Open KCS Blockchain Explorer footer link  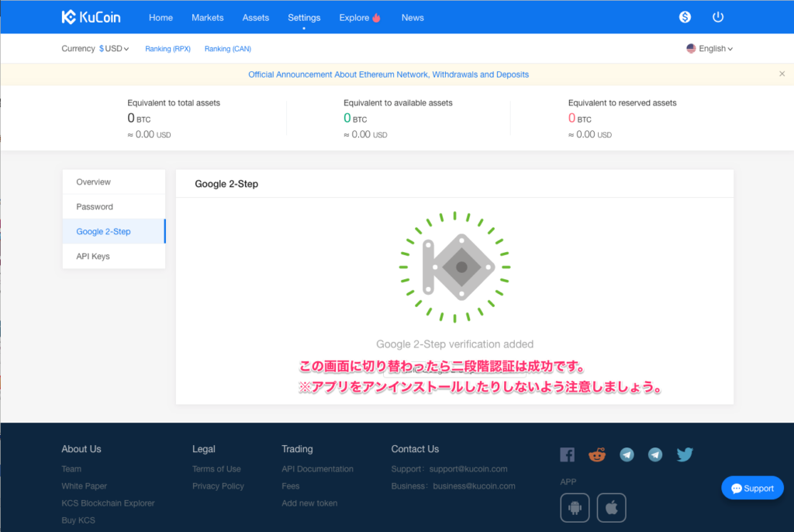(x=108, y=503)
